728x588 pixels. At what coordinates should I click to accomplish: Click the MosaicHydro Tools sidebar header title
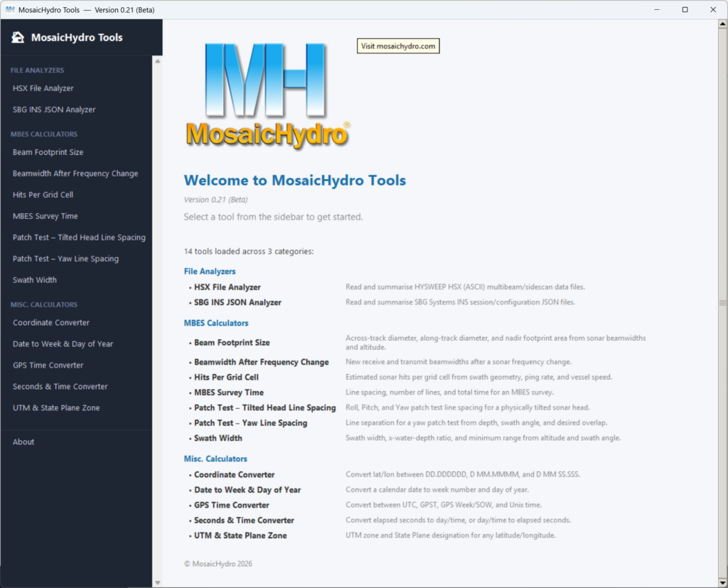[x=77, y=38]
